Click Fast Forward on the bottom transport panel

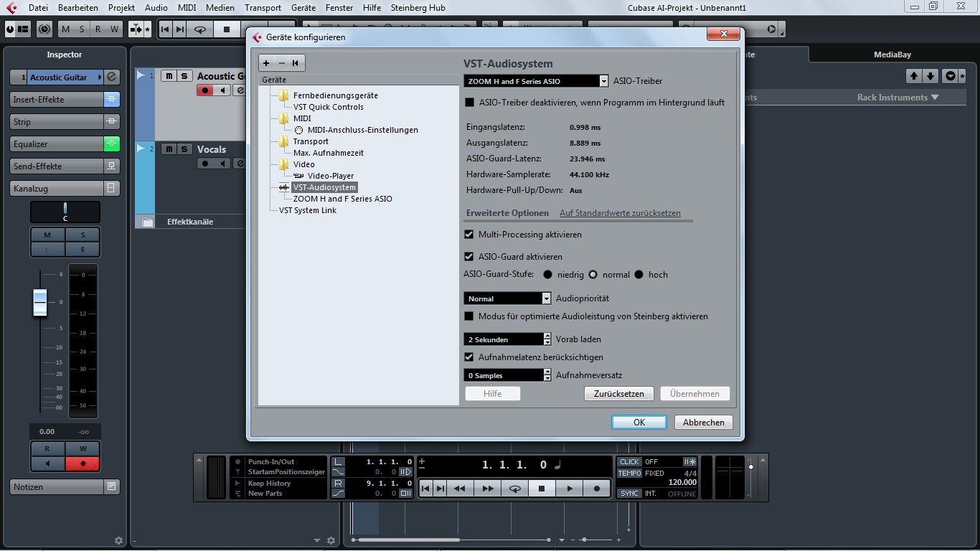point(488,489)
